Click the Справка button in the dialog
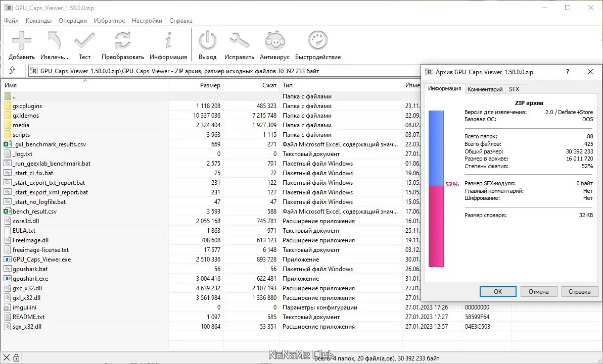This screenshot has height=364, width=603. point(580,291)
